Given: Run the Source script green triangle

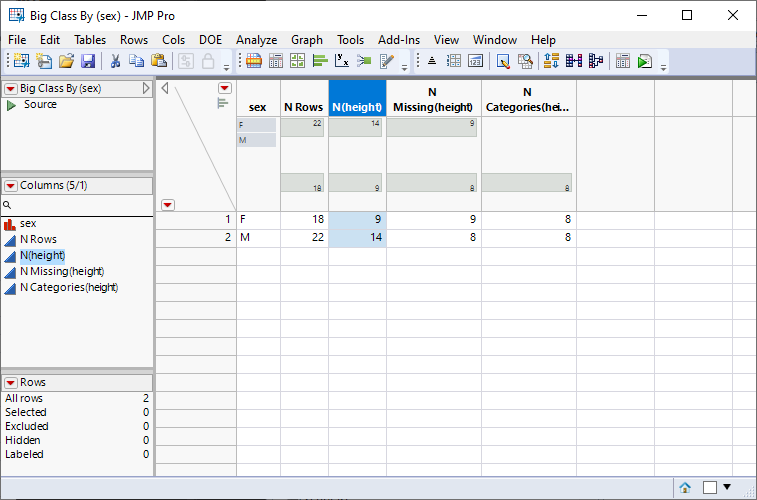Looking at the screenshot, I should pos(11,105).
